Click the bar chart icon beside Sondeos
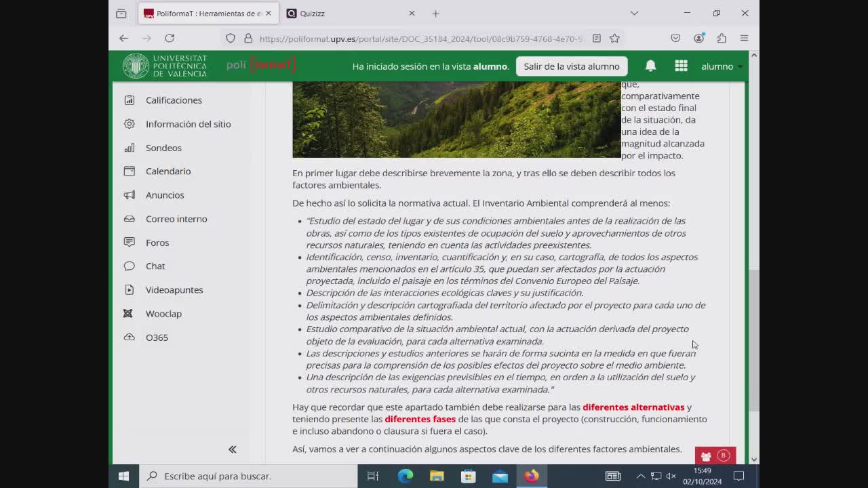Screen dimensions: 868x488 point(130,148)
